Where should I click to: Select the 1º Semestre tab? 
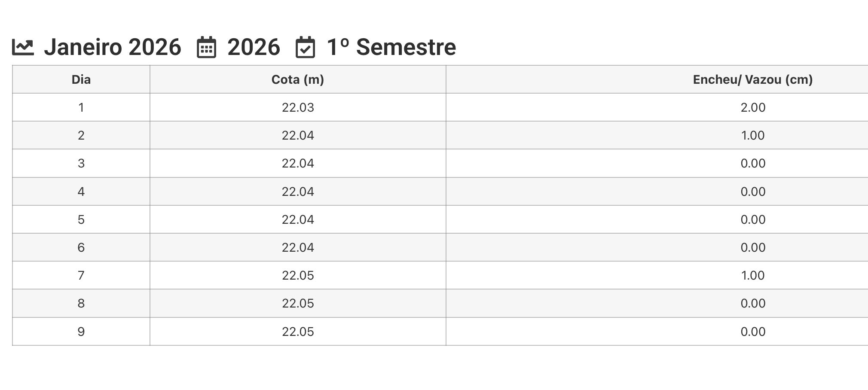391,47
